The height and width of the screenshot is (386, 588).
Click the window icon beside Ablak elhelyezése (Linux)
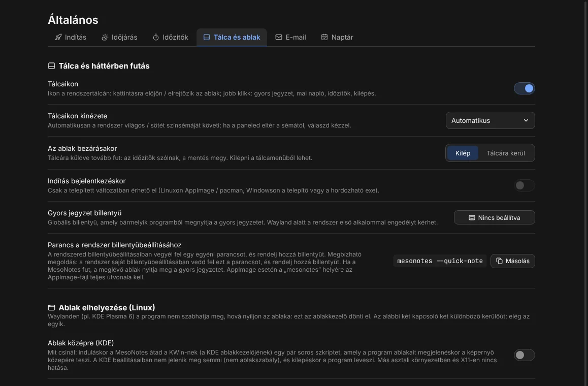tap(51, 308)
